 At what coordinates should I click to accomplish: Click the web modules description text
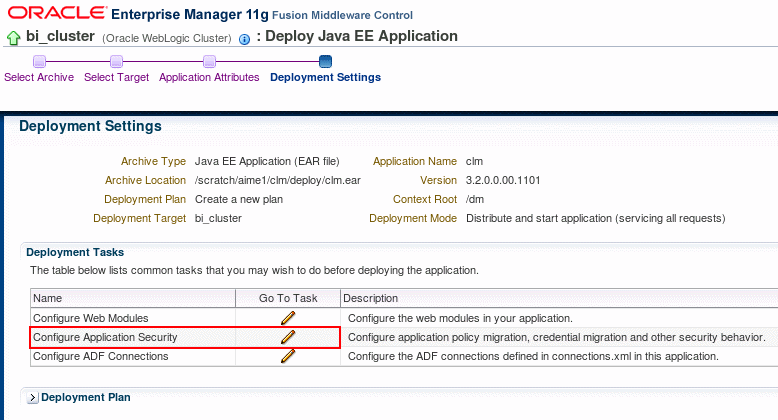coord(460,318)
